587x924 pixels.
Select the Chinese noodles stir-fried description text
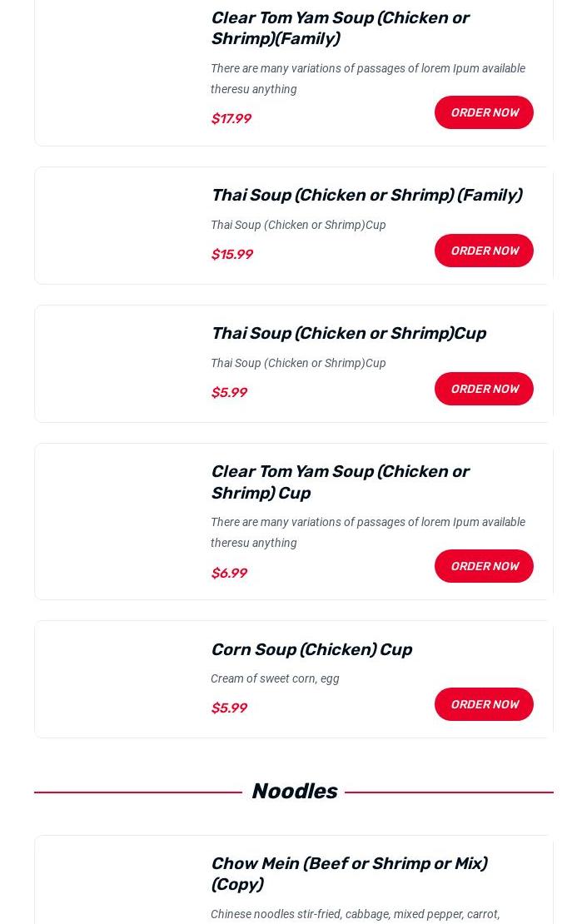355,914
